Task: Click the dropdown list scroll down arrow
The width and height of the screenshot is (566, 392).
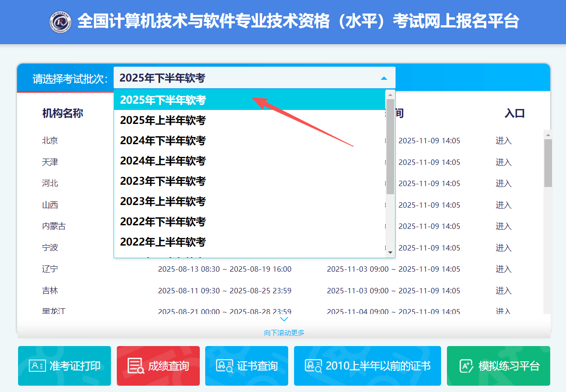Action: (x=390, y=252)
